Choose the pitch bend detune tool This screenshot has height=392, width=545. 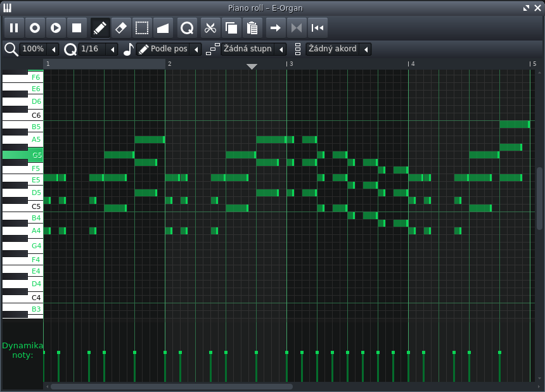[163, 28]
